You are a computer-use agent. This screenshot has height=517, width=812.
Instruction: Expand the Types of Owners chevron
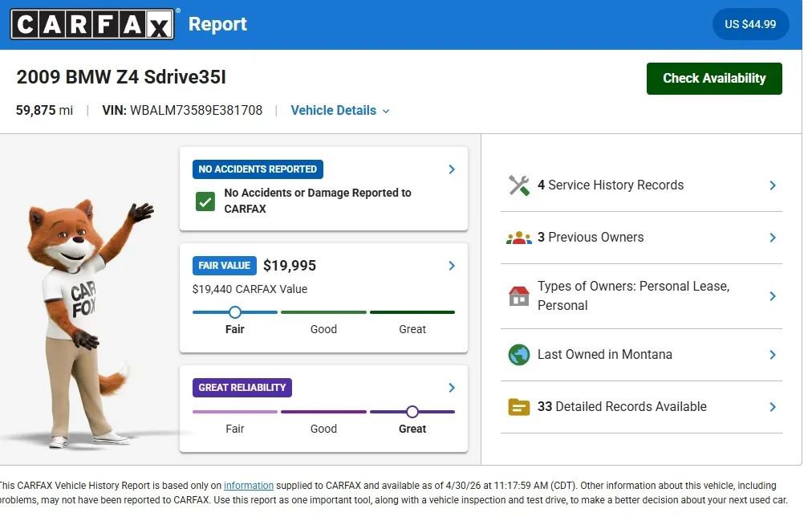[x=773, y=296]
